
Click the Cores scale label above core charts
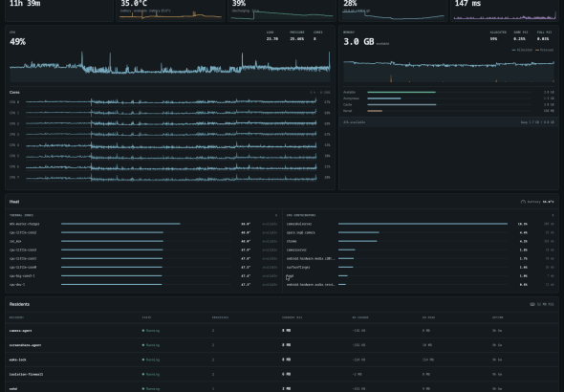320,93
